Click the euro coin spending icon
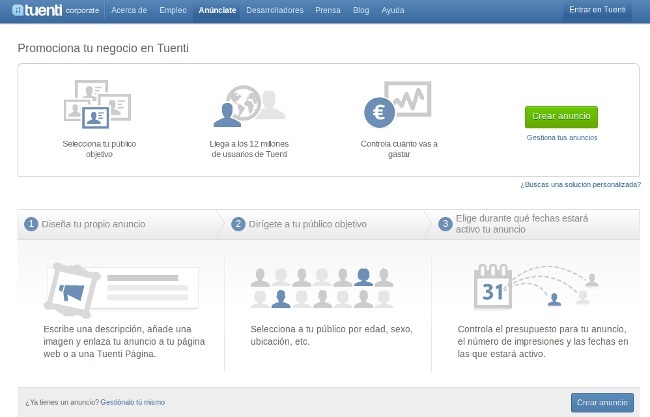650x417 pixels. (x=397, y=105)
